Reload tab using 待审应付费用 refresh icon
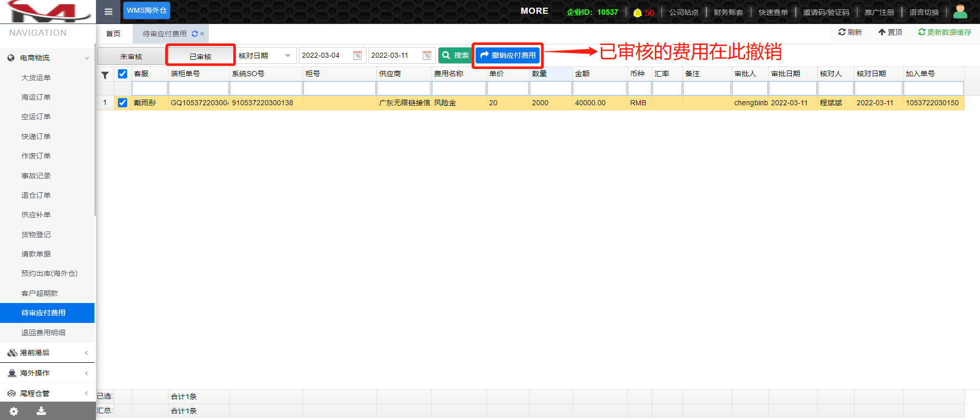Viewport: 980px width, 420px height. tap(194, 34)
